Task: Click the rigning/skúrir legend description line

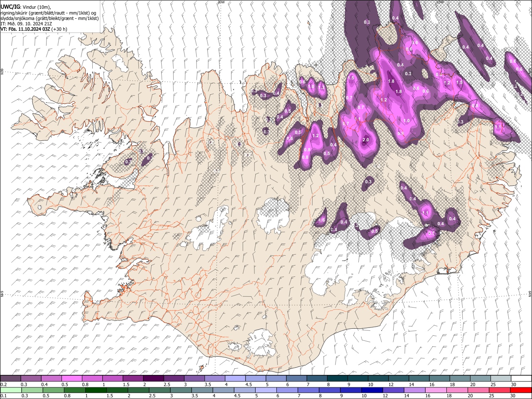Action: pyautogui.click(x=48, y=12)
